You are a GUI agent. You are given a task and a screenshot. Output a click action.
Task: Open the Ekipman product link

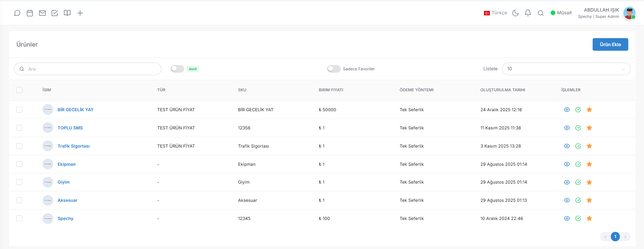(66, 164)
